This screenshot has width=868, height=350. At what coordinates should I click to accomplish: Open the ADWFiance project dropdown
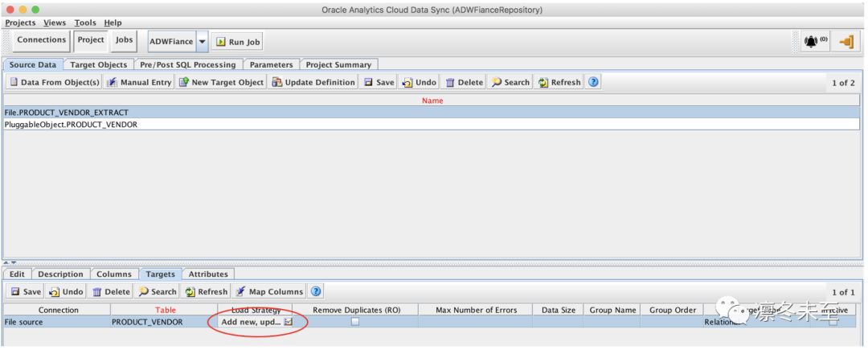click(x=202, y=42)
